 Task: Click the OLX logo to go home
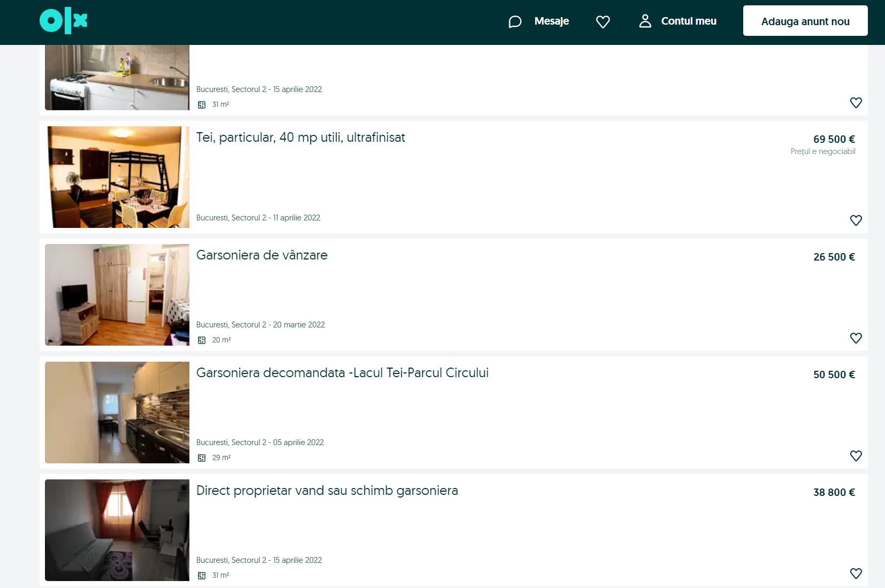tap(63, 21)
